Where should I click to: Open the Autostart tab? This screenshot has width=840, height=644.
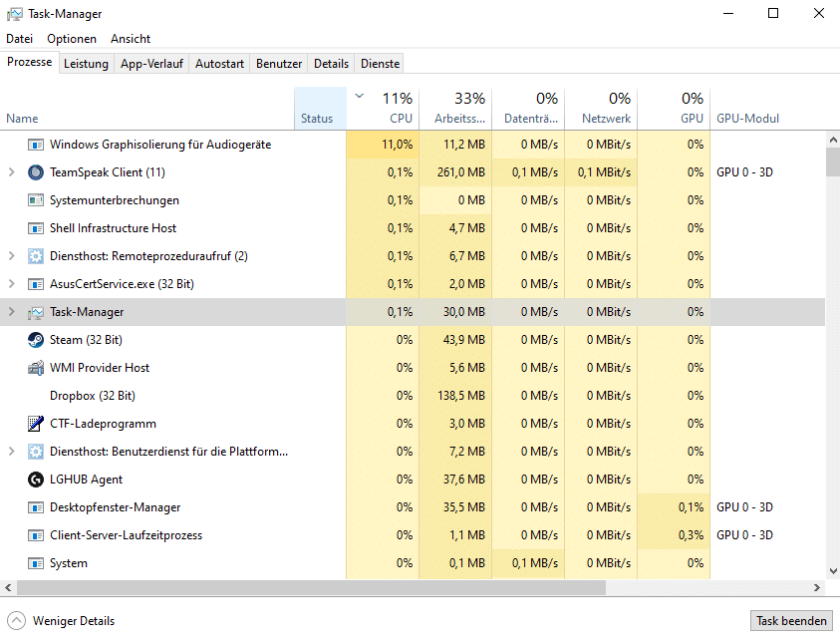pos(219,64)
